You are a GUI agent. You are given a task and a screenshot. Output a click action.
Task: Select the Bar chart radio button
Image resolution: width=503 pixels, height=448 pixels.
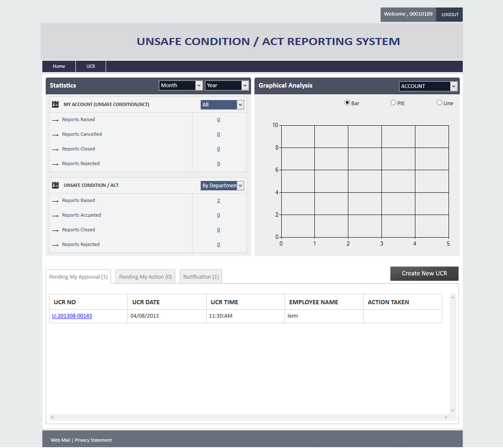pos(347,103)
